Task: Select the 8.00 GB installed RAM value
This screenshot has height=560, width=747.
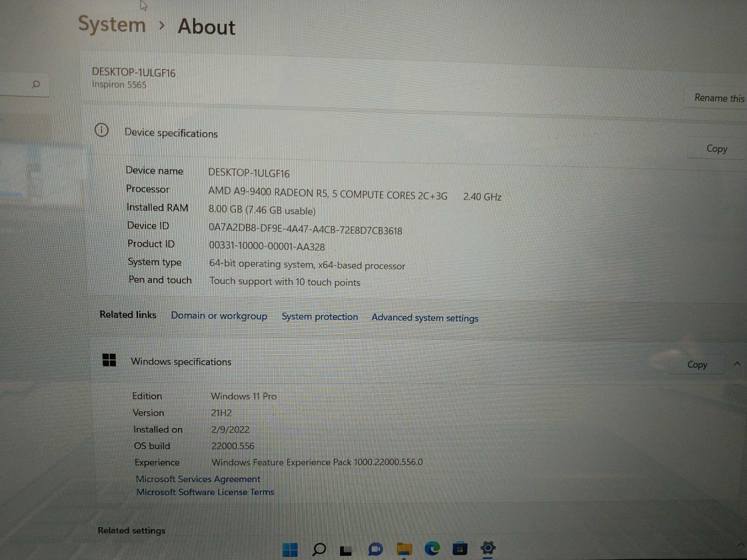Action: (262, 210)
